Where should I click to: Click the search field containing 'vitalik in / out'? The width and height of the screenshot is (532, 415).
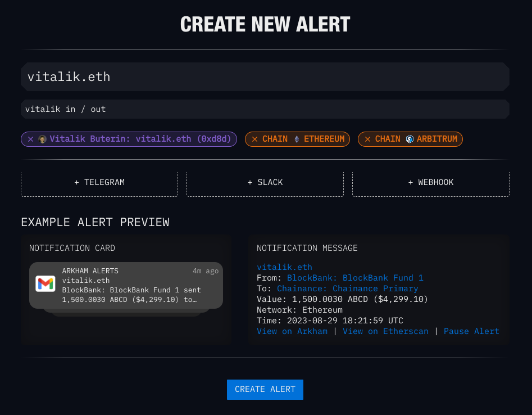[265, 109]
